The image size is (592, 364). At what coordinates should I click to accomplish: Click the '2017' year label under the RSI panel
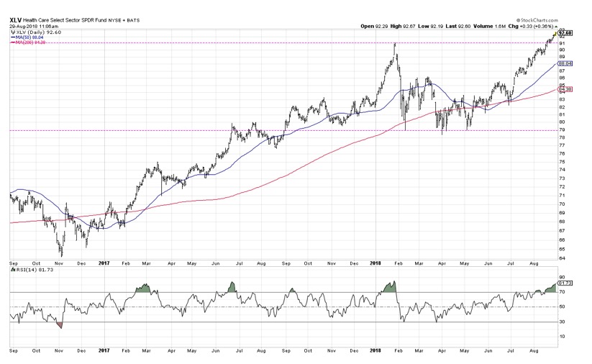tap(104, 350)
